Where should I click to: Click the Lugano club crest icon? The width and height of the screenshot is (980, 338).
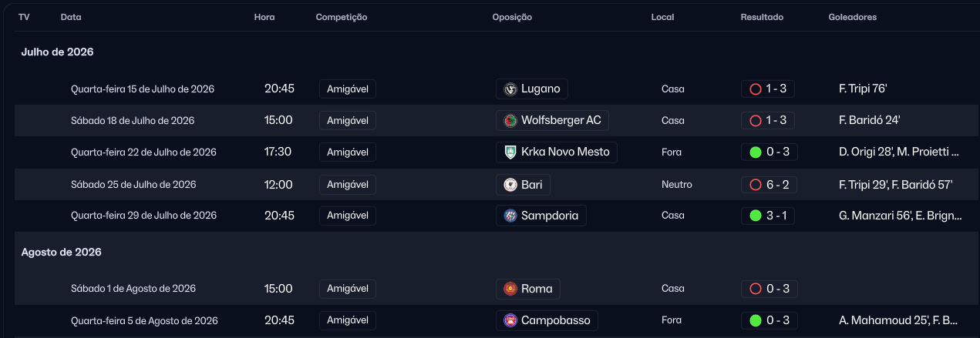click(x=510, y=89)
